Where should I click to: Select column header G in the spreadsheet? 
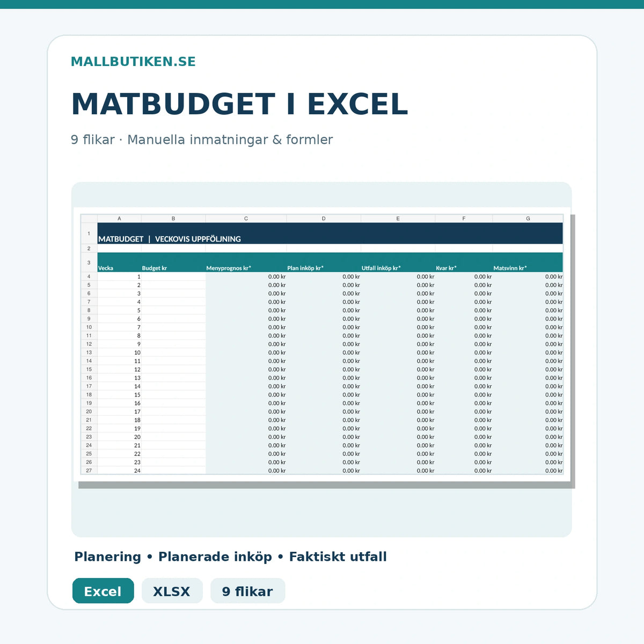[x=528, y=218]
